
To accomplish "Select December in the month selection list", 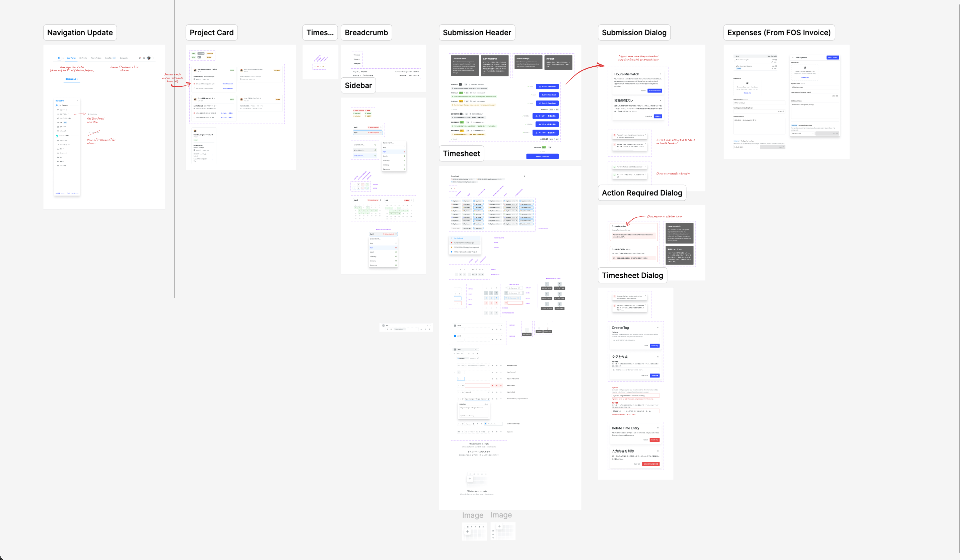I will [387, 169].
